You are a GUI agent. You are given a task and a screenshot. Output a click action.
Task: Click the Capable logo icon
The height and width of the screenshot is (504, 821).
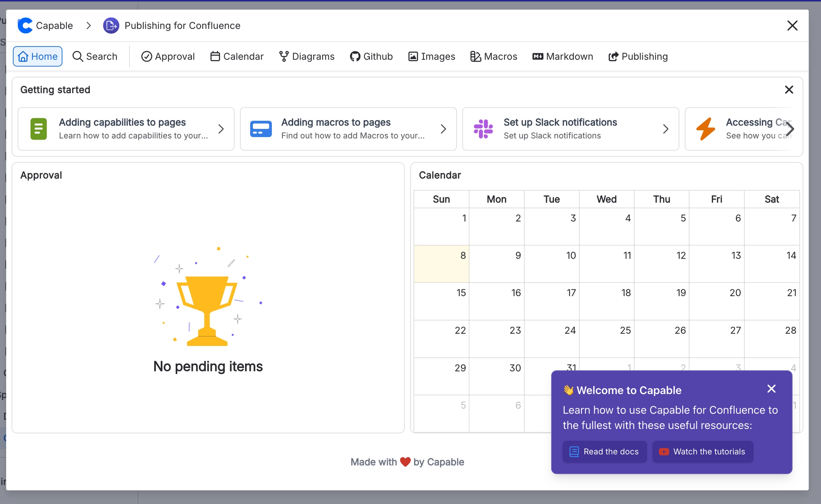[25, 26]
